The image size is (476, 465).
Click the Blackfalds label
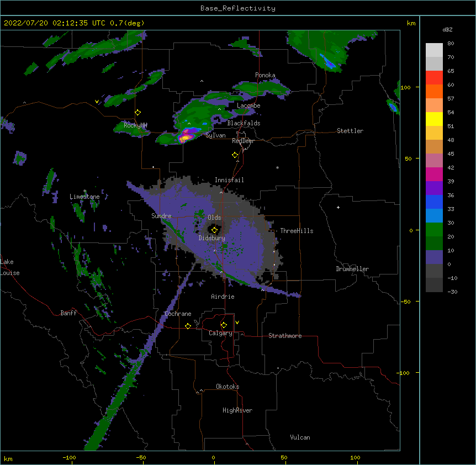(244, 123)
